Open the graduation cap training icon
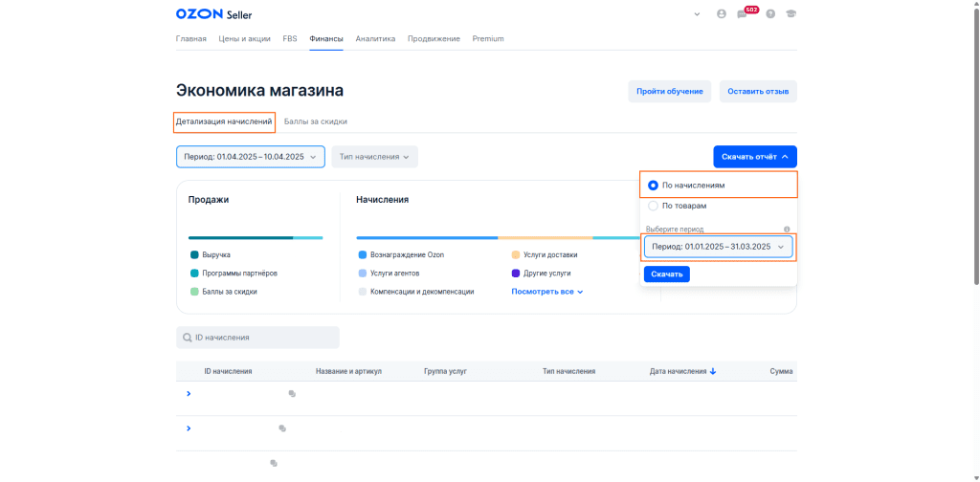Screen dimensions: 980x482 (791, 14)
